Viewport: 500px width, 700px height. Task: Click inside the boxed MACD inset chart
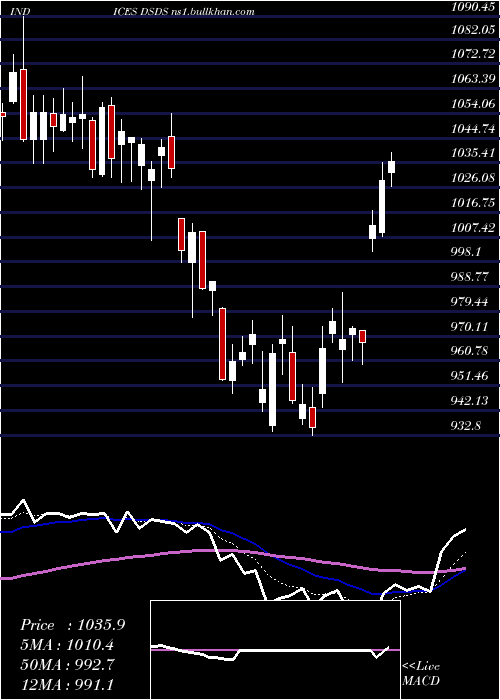275,650
